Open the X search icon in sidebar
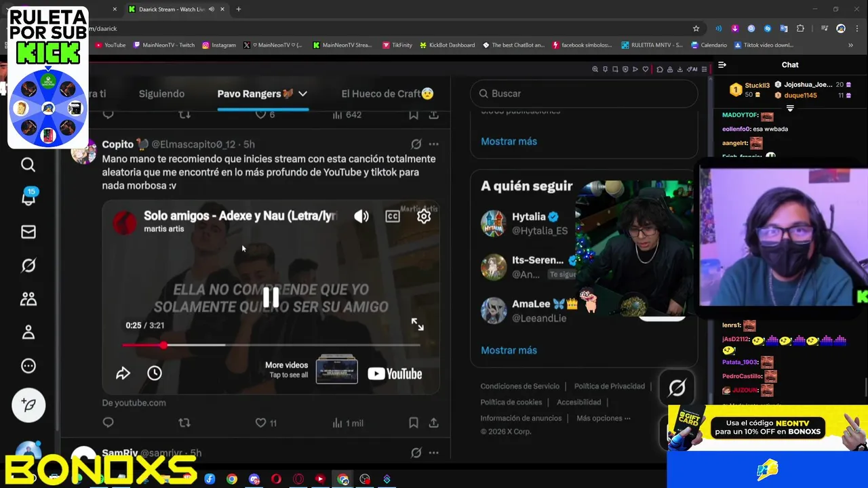This screenshot has height=488, width=868. (x=28, y=165)
